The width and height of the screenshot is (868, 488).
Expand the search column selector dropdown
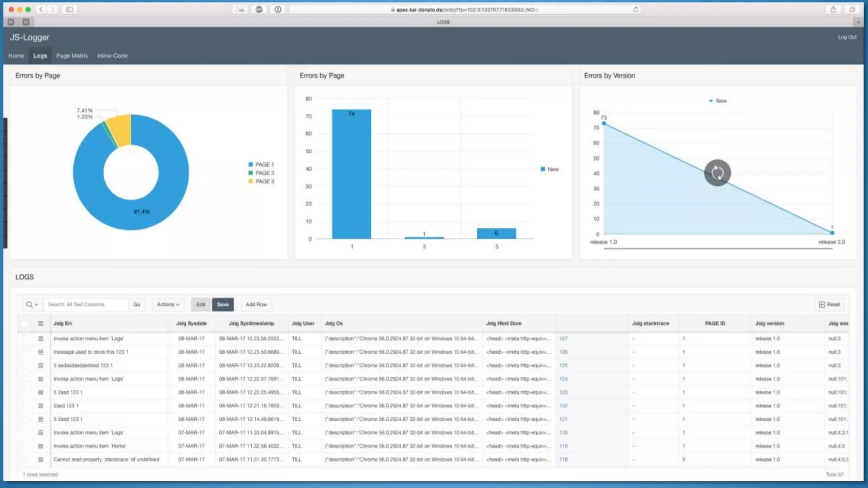pos(32,304)
